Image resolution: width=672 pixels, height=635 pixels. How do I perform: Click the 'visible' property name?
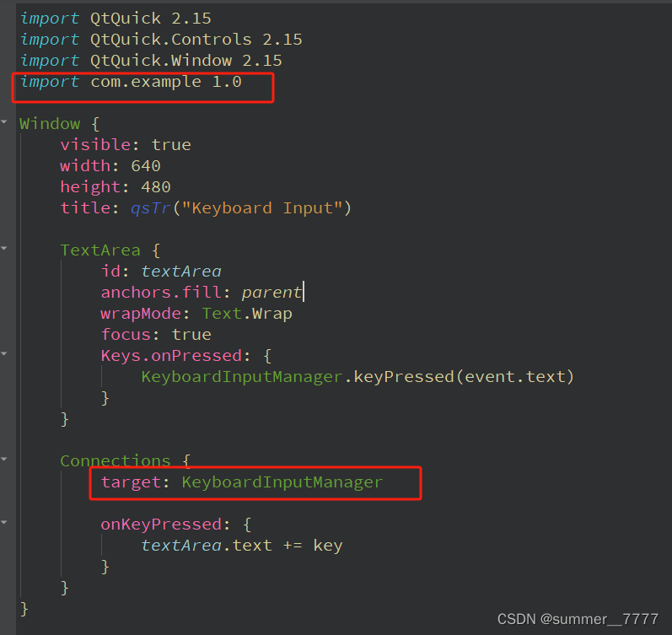[95, 145]
